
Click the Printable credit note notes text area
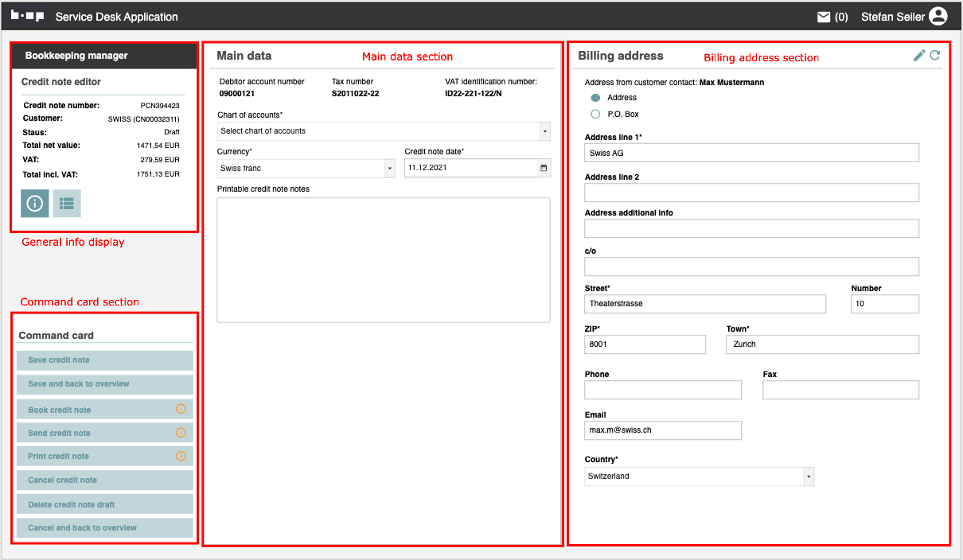pos(383,259)
